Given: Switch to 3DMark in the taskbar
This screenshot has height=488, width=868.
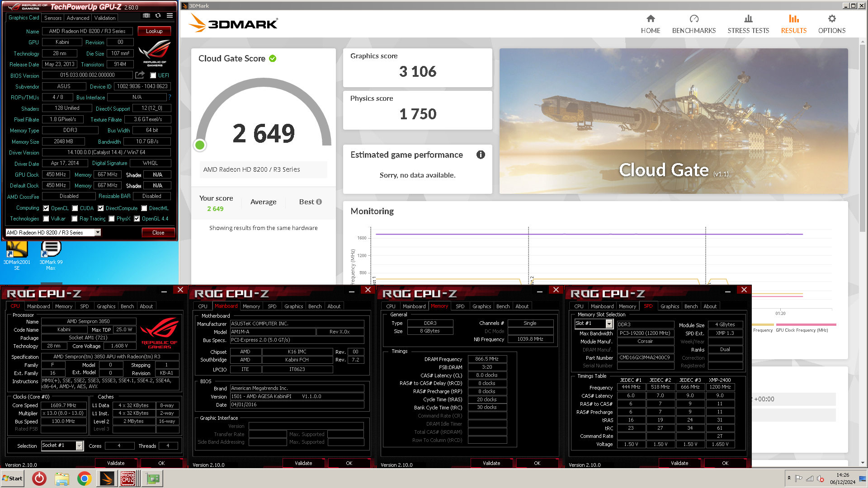Looking at the screenshot, I should 107,479.
